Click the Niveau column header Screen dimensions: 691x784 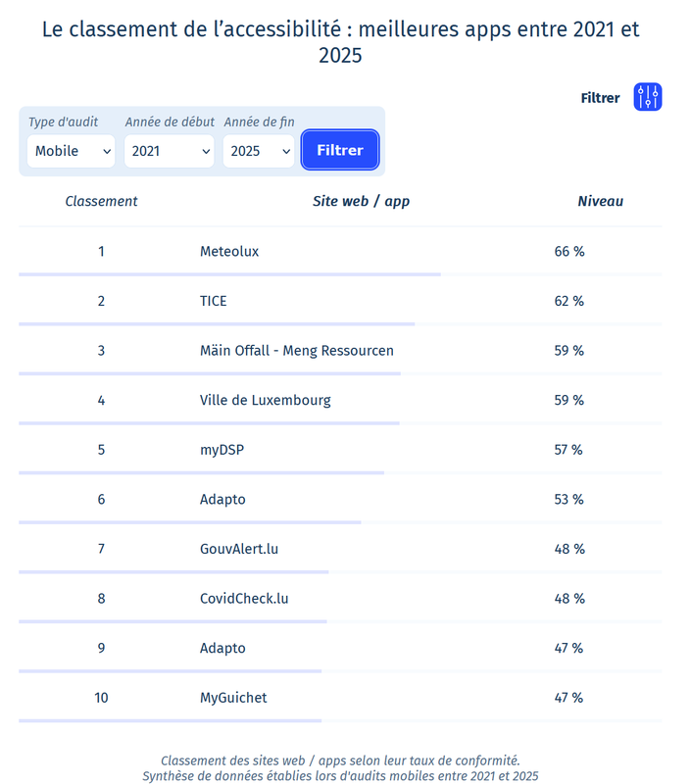click(600, 202)
